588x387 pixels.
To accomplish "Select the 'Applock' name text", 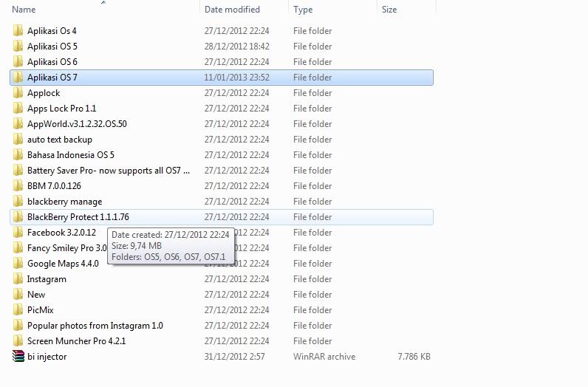I will click(x=44, y=92).
